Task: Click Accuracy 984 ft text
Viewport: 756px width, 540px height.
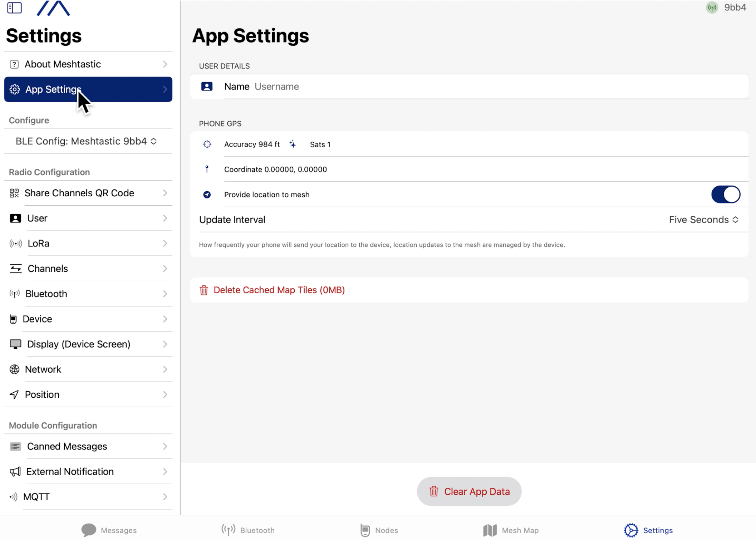Action: (x=252, y=144)
